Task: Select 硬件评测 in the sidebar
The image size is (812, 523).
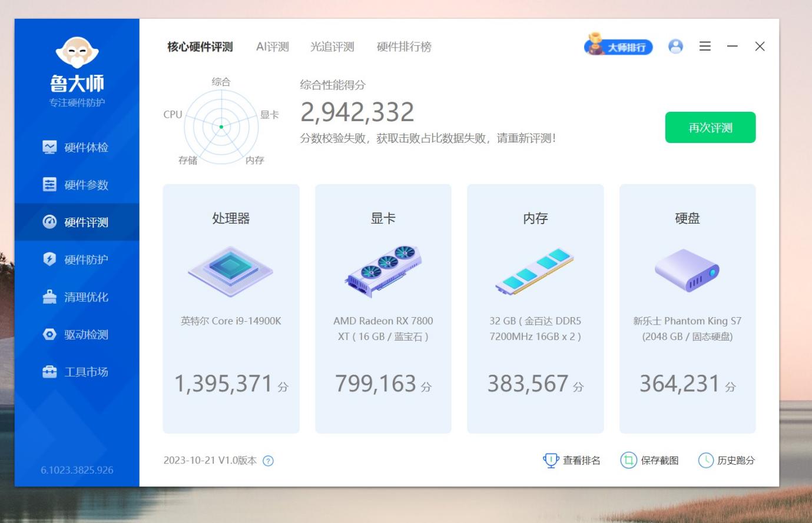Action: (77, 222)
